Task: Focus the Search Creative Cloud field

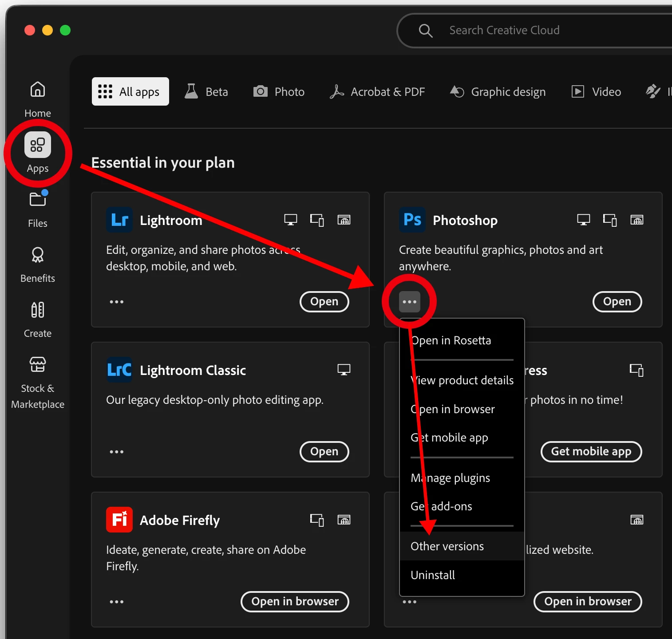Action: (535, 31)
